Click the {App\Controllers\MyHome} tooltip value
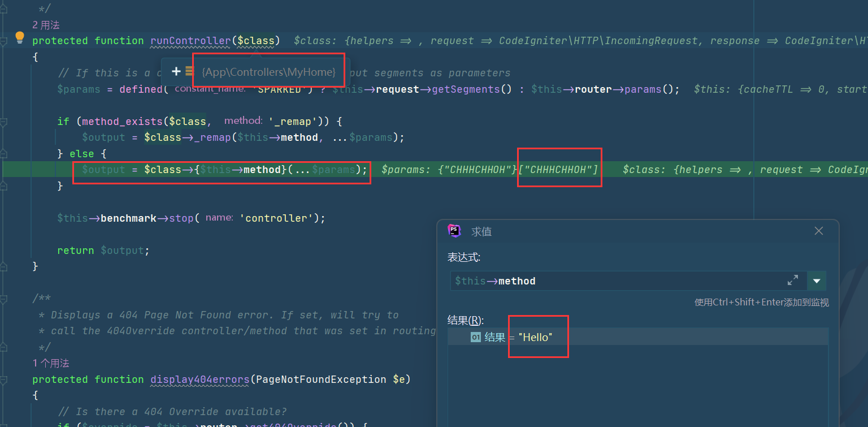 (269, 72)
